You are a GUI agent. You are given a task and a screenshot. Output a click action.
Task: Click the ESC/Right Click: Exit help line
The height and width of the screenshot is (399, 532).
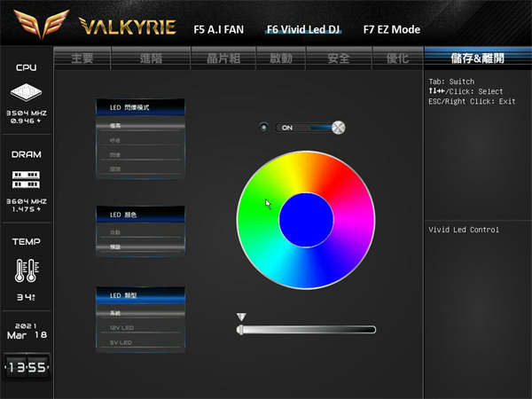(x=472, y=101)
